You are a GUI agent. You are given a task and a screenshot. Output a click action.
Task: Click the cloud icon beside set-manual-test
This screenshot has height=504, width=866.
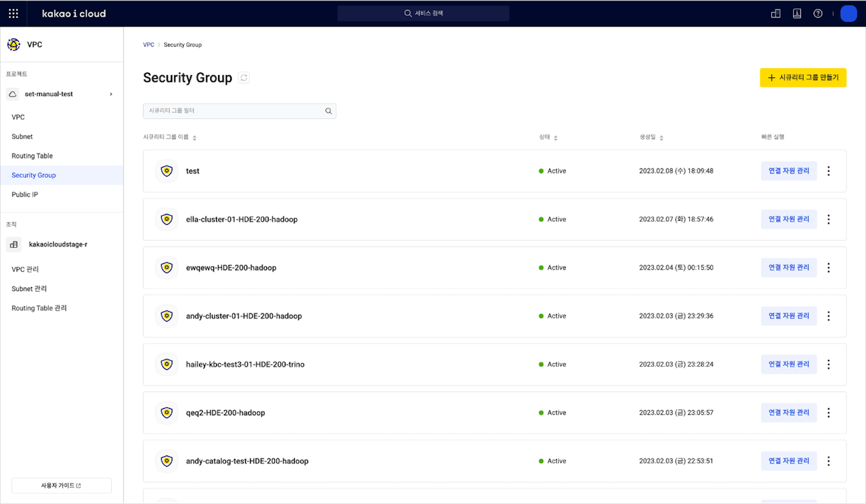[13, 94]
